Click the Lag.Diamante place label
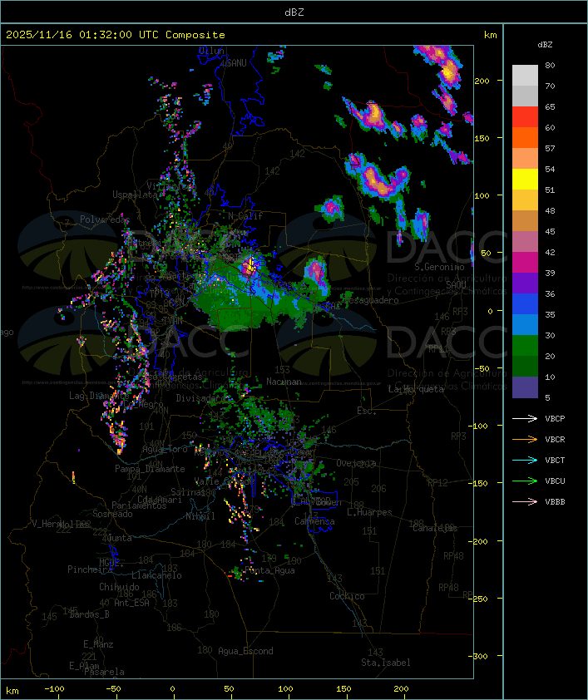Viewport: 588px width, 700px height. pos(99,396)
